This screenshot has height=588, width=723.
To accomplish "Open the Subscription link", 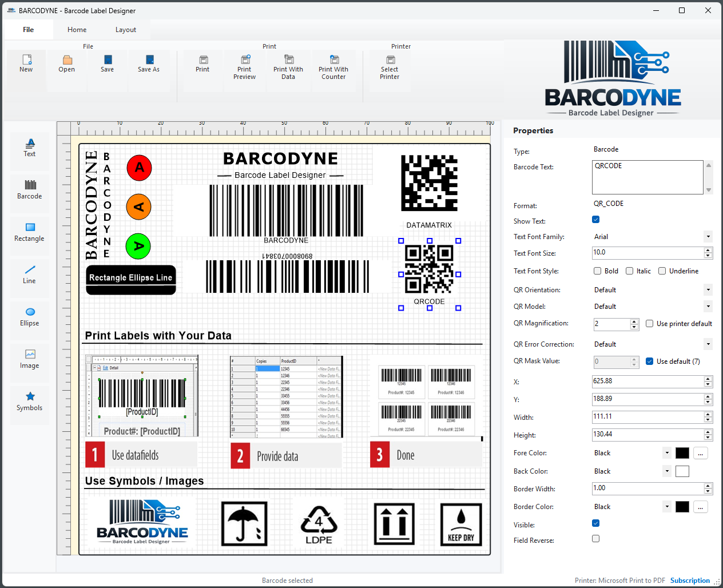I will click(x=689, y=580).
